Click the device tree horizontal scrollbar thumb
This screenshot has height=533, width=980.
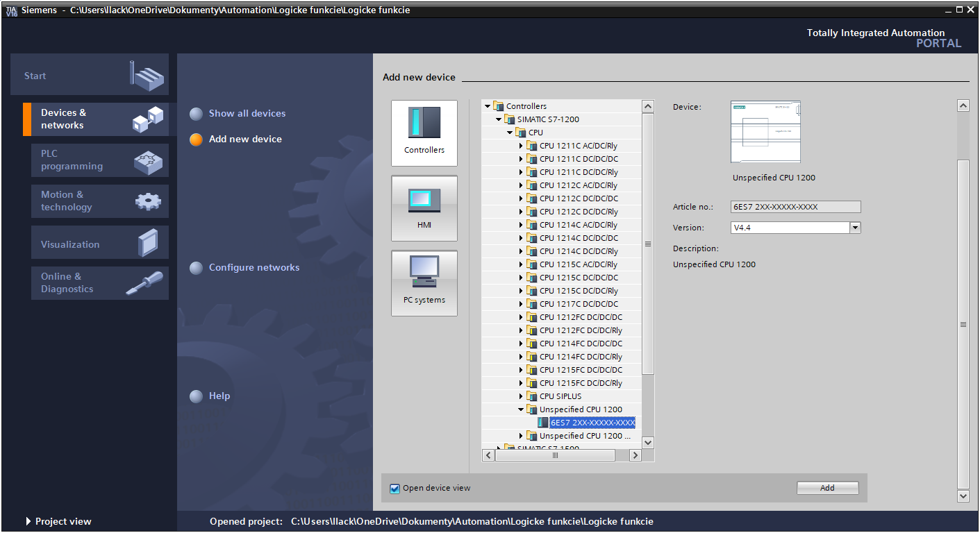click(x=555, y=455)
